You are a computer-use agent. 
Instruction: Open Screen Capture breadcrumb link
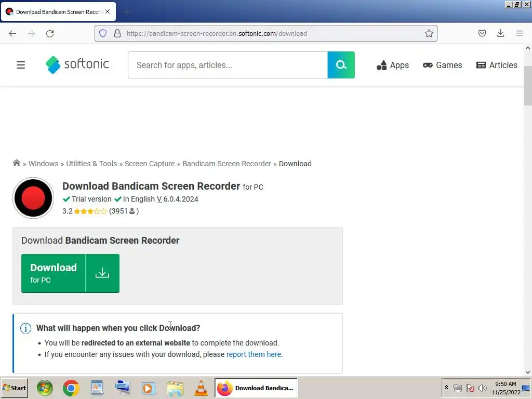150,164
